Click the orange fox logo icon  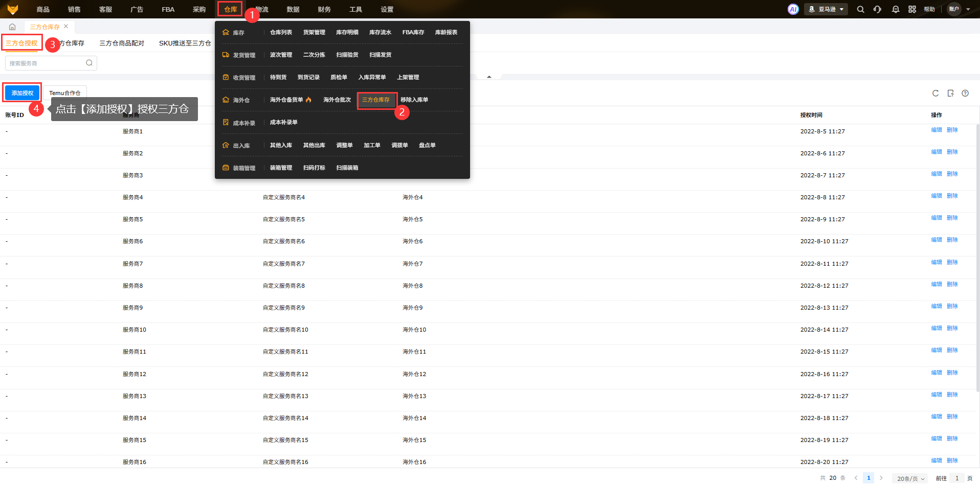13,9
